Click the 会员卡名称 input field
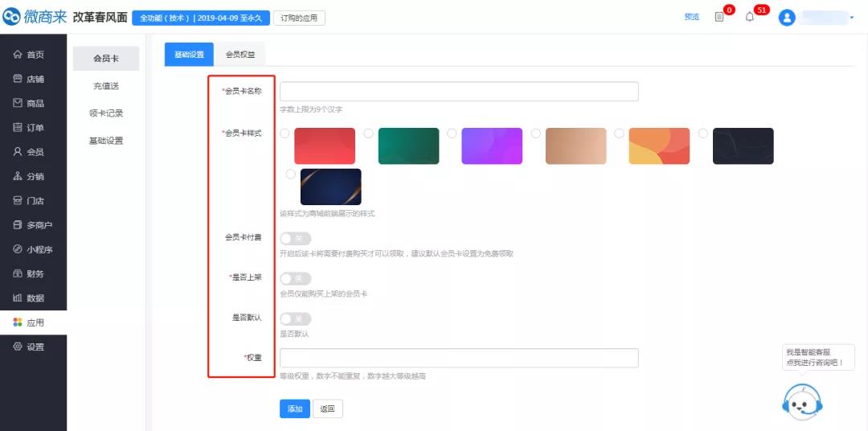Viewport: 868px width, 431px height. (x=459, y=92)
